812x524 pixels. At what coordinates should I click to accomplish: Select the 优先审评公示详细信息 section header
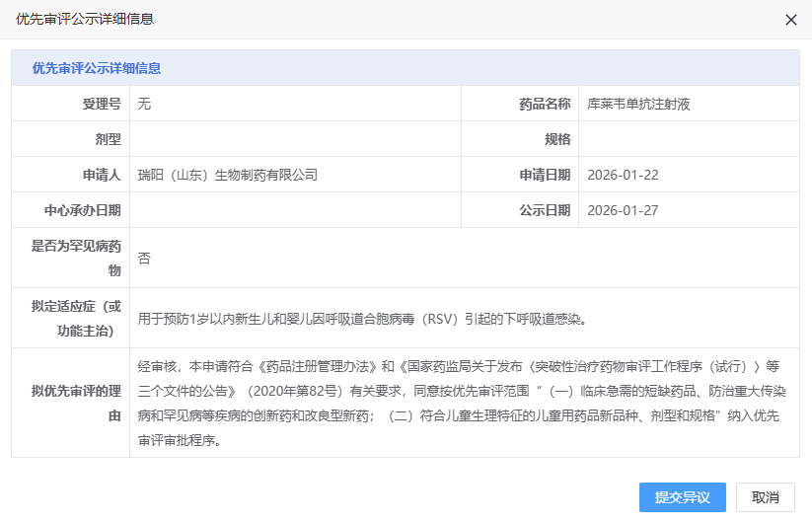click(97, 68)
